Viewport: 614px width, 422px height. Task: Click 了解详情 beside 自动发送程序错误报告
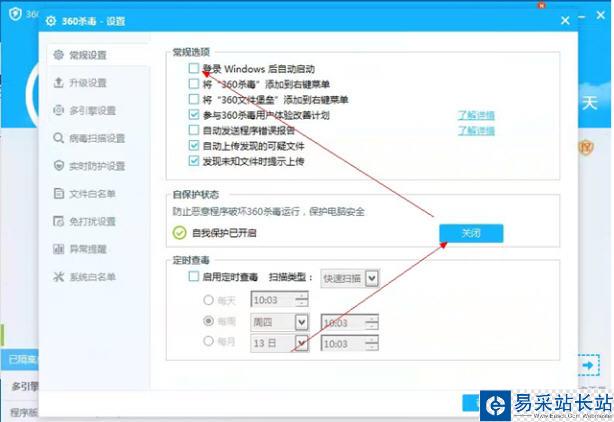477,130
